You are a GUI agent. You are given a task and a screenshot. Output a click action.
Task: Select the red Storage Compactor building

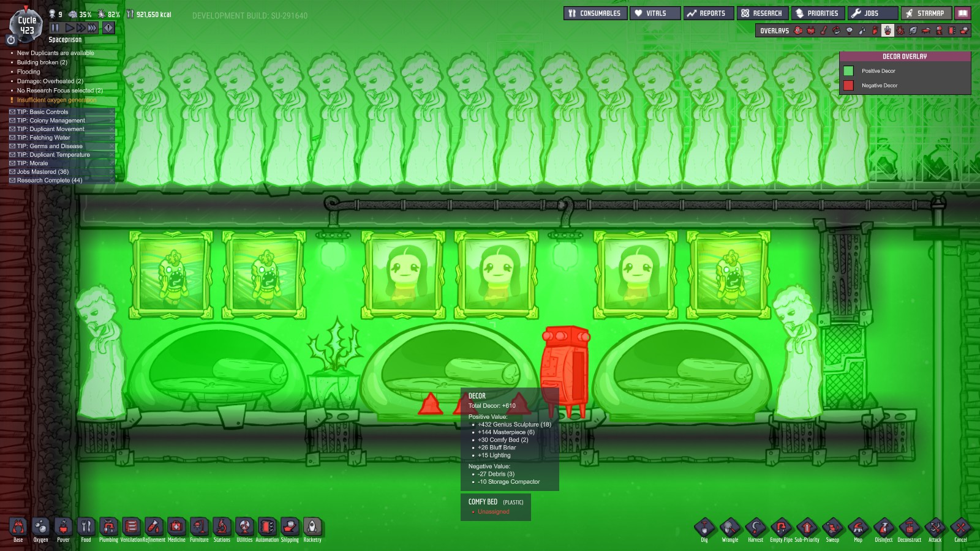[x=565, y=371]
